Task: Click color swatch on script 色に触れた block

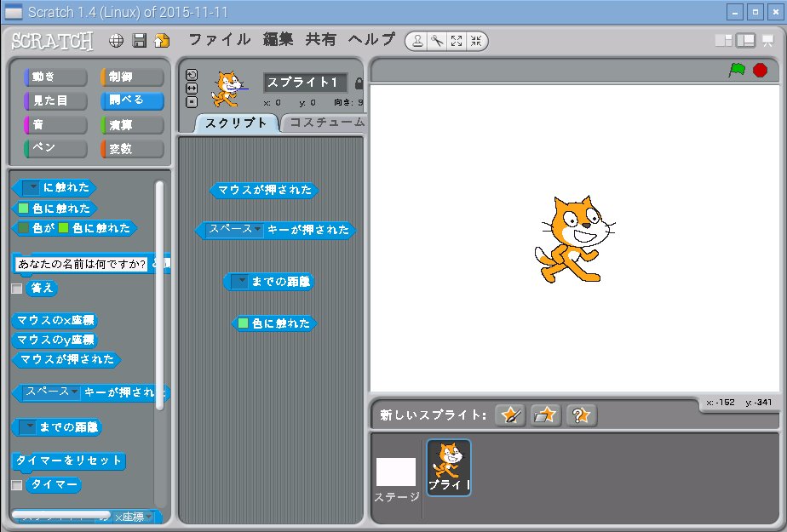Action: click(243, 323)
